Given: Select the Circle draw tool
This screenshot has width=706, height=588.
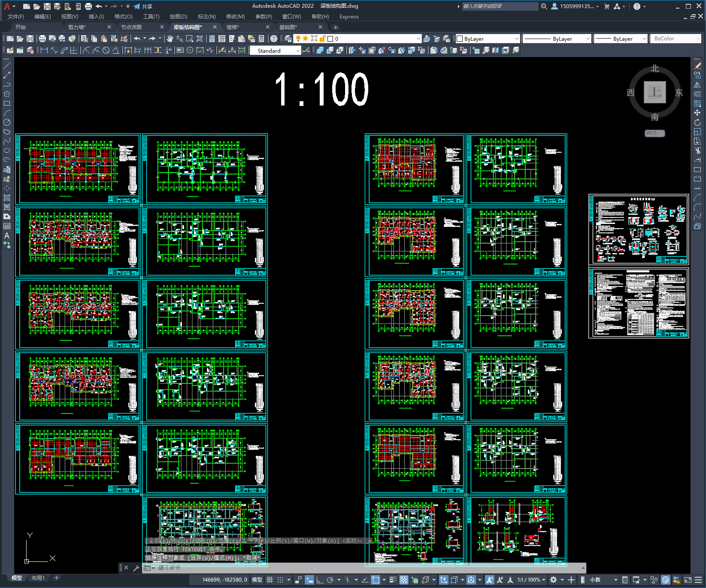Looking at the screenshot, I should (x=7, y=122).
